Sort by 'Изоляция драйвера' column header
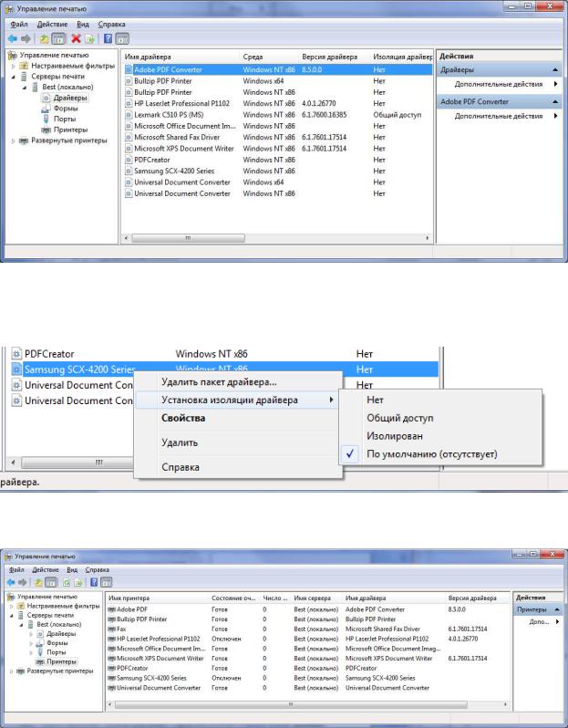 pyautogui.click(x=402, y=57)
